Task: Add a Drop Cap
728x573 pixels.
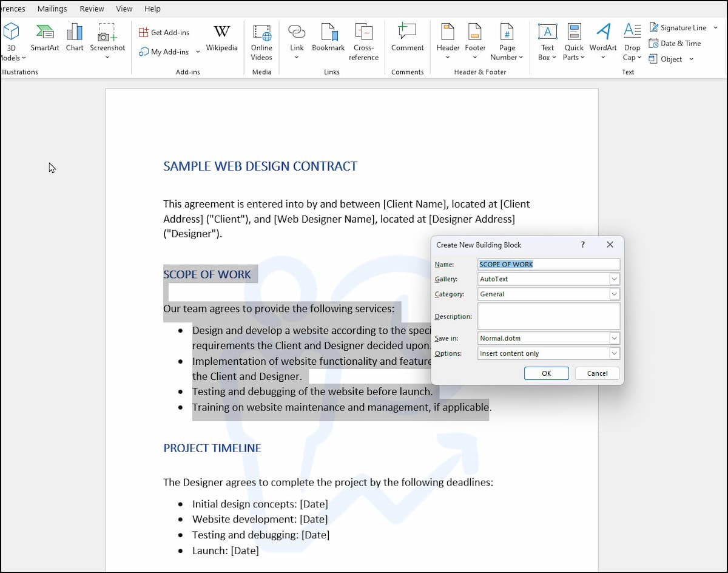Action: 632,42
